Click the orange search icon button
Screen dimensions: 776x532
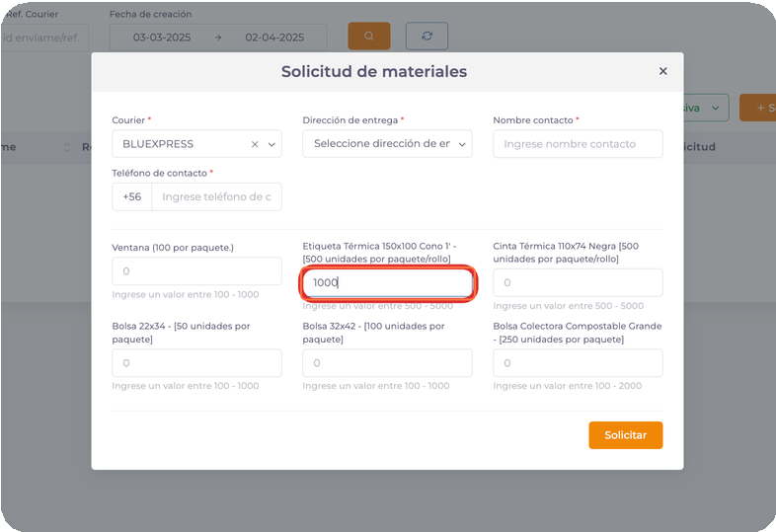click(368, 37)
